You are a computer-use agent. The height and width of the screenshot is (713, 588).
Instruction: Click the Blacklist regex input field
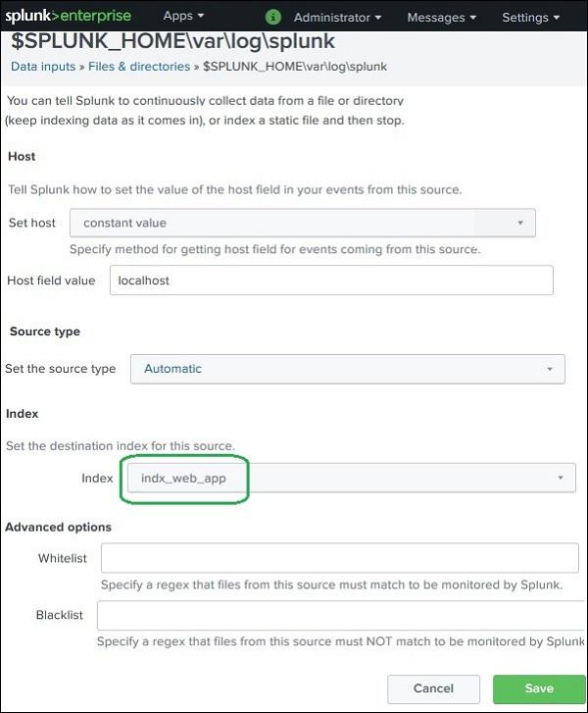[x=341, y=615]
